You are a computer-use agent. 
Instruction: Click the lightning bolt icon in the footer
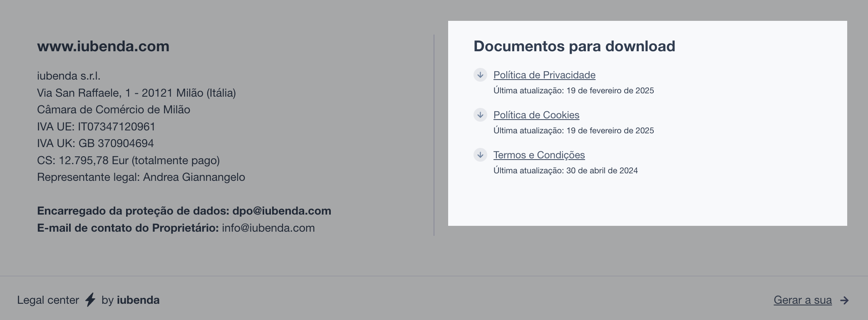coord(90,300)
